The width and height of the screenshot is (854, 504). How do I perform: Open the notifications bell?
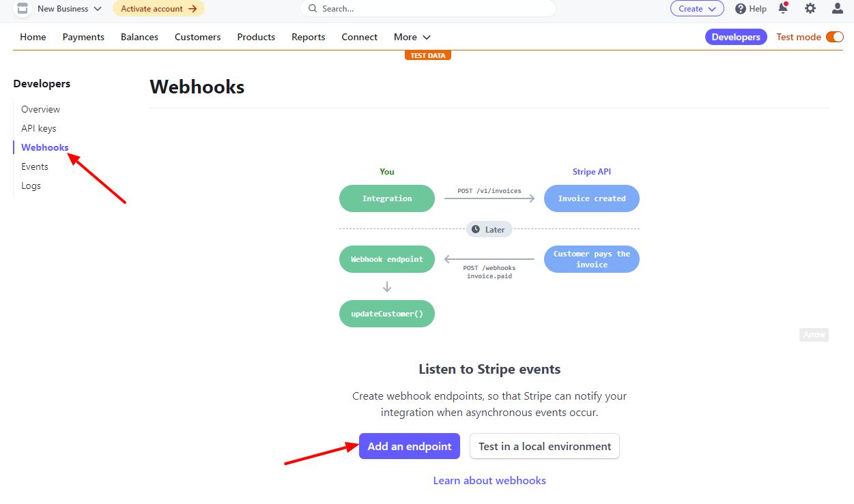[783, 8]
